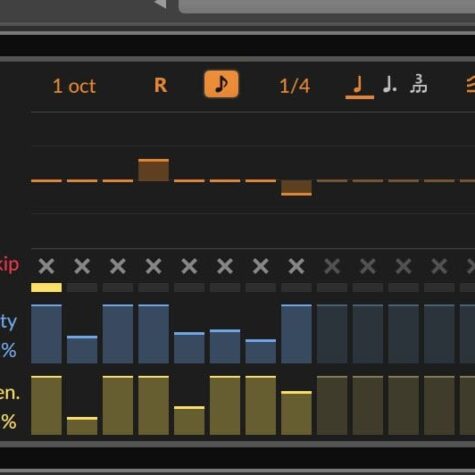475x475 pixels.
Task: Click the yellow gate length bar of step 8
Action: [x=296, y=413]
